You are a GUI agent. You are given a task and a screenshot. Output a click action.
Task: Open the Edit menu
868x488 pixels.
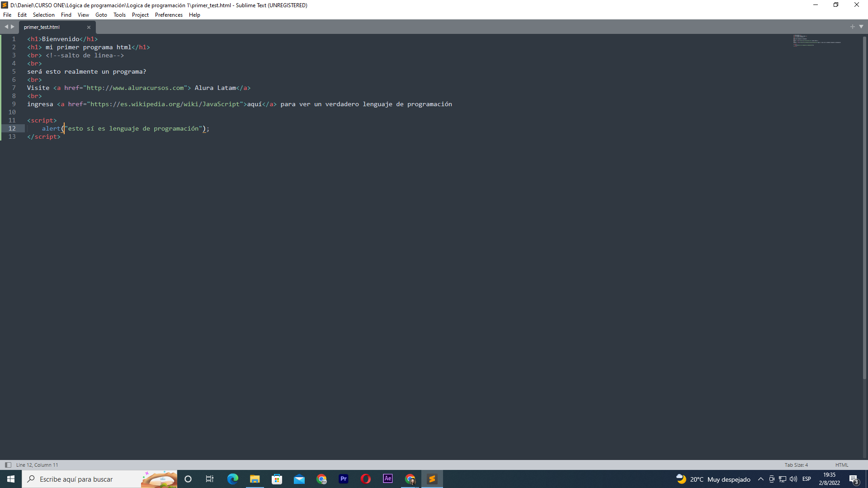coord(22,15)
